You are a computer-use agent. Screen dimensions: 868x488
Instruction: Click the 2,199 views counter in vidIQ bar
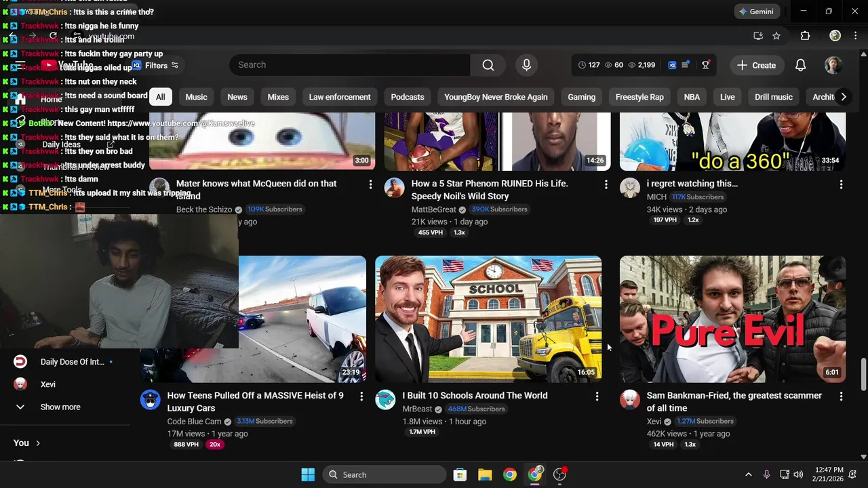click(642, 65)
